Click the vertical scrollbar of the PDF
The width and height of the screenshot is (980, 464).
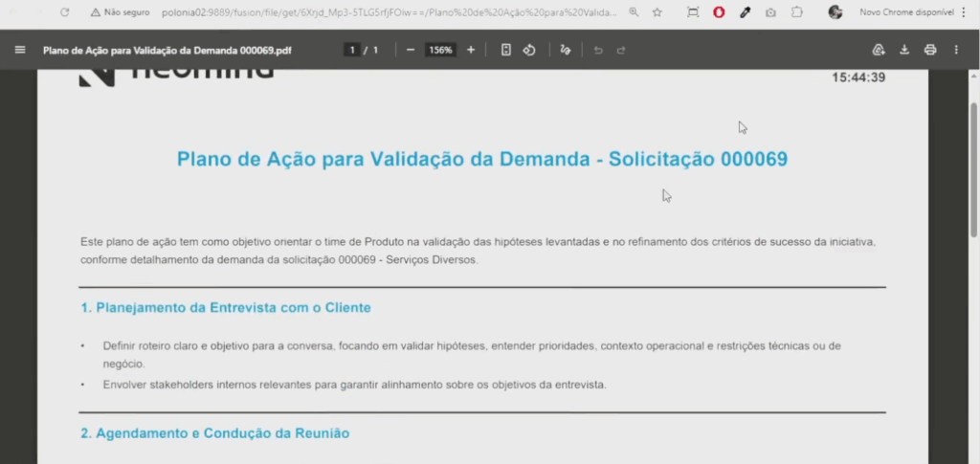(974, 172)
